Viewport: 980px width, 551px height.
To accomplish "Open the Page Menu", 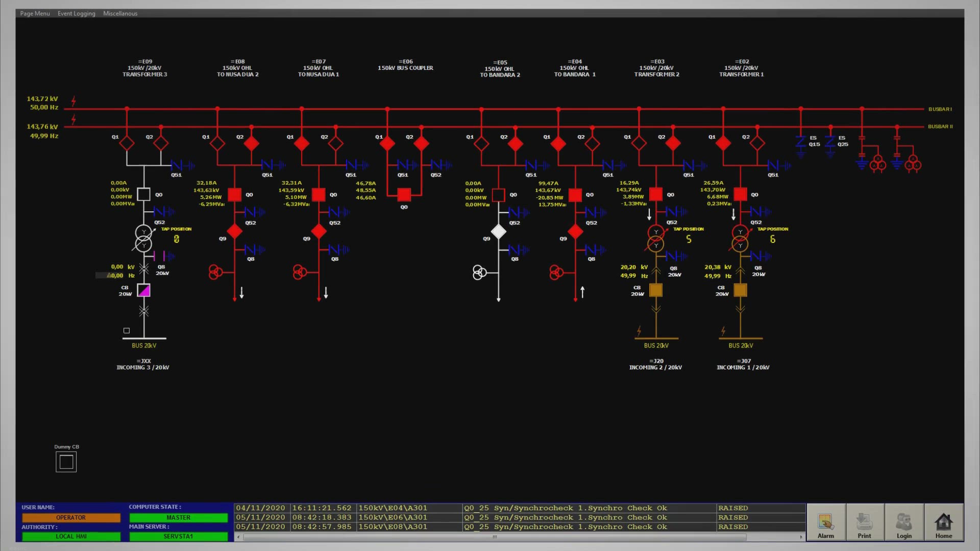I will pos(34,13).
